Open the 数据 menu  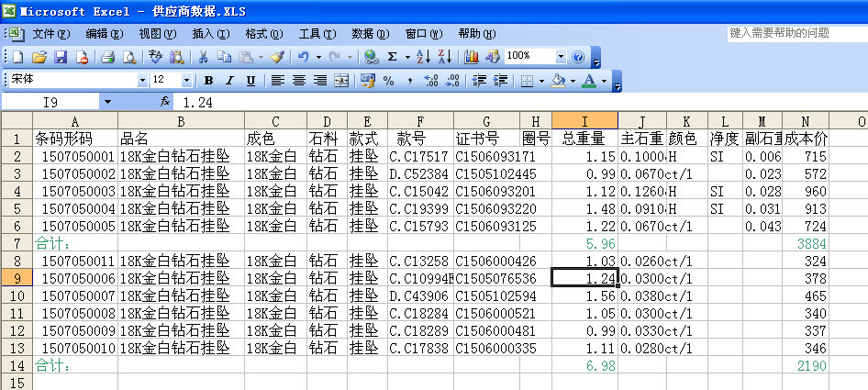pyautogui.click(x=370, y=33)
